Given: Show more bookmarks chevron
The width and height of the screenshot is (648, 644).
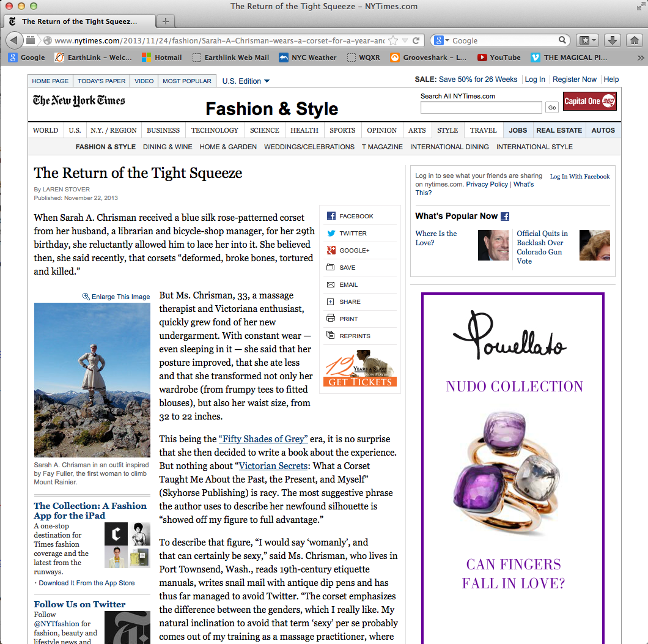Looking at the screenshot, I should click(x=640, y=58).
